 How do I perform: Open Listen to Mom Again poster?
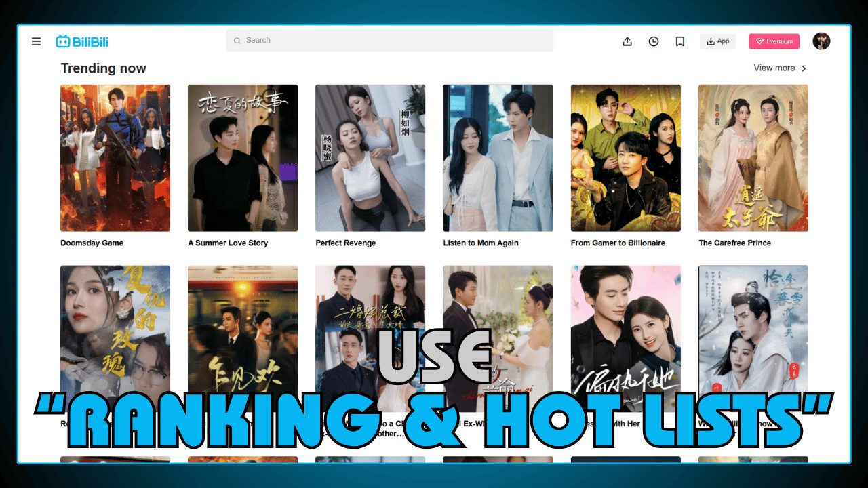click(x=498, y=158)
